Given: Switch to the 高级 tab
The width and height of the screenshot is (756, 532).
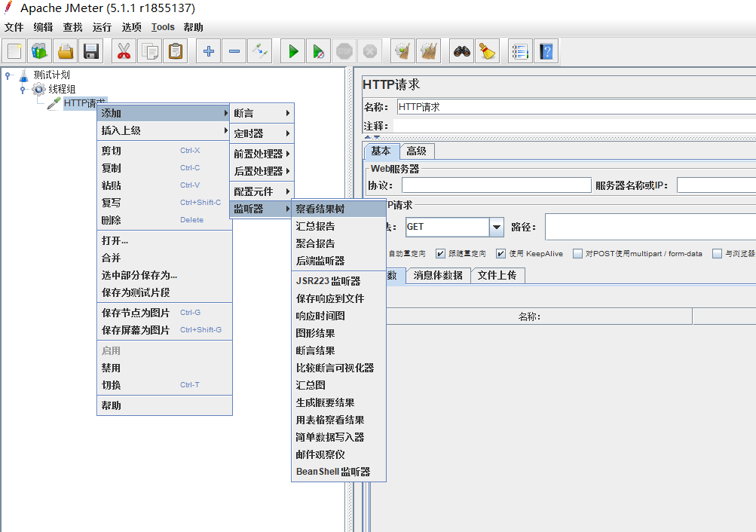Looking at the screenshot, I should click(416, 151).
